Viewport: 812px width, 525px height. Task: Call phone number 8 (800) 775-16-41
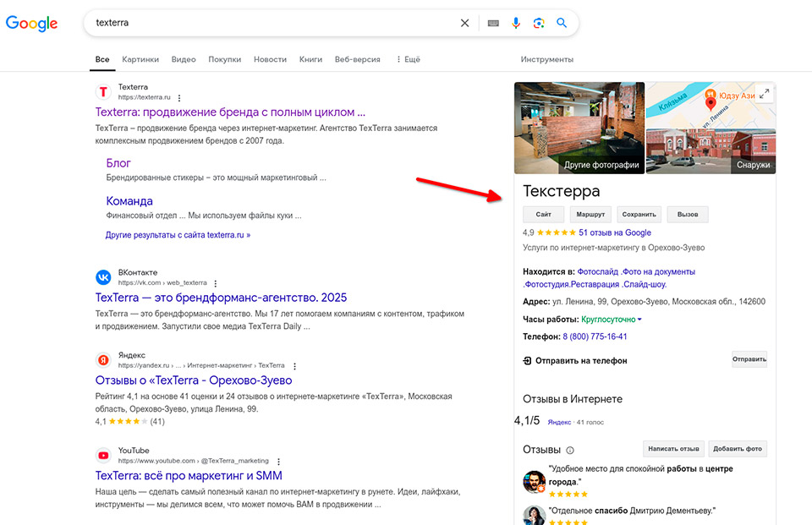[595, 336]
